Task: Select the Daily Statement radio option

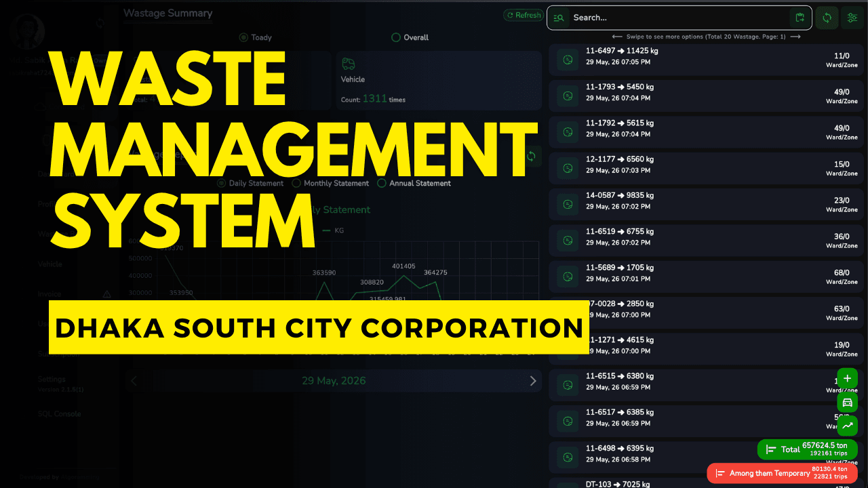Action: tap(222, 183)
